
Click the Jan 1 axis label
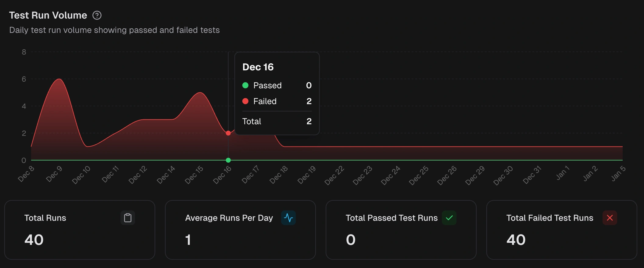tap(563, 173)
